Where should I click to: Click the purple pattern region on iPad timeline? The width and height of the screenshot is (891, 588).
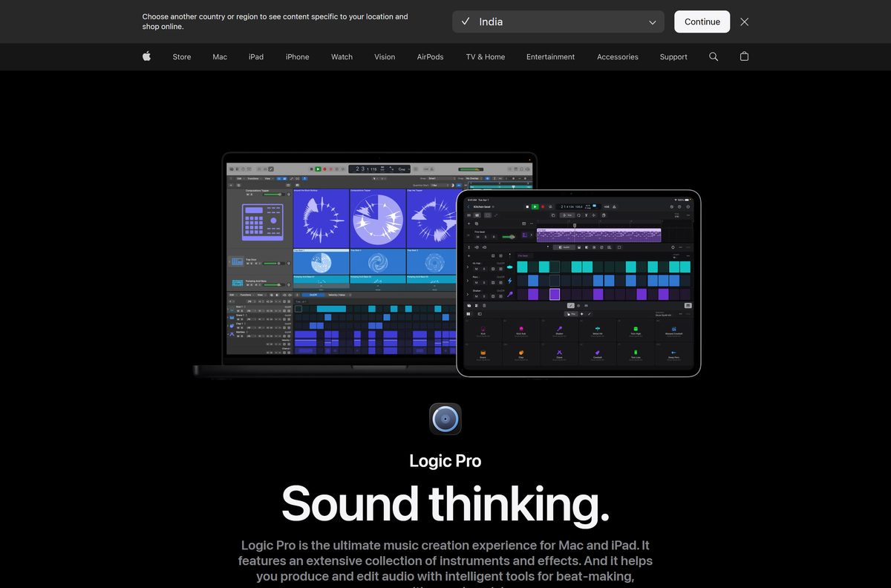click(599, 235)
